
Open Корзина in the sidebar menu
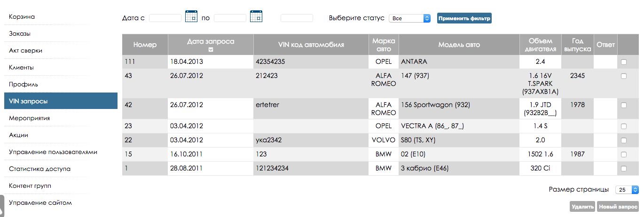coord(22,17)
